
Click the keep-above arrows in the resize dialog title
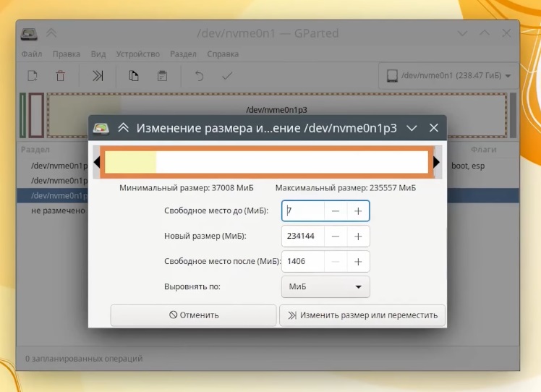[123, 128]
